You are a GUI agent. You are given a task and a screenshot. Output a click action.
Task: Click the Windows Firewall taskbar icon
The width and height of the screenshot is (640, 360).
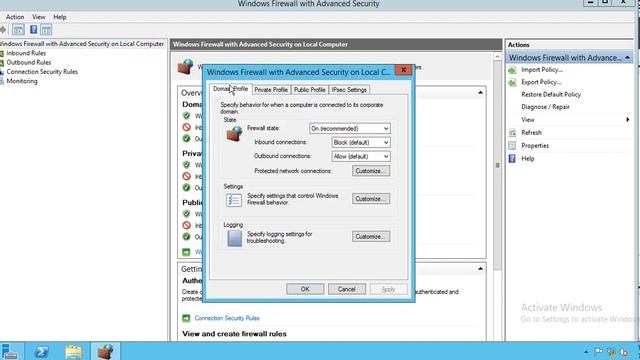[x=105, y=351]
